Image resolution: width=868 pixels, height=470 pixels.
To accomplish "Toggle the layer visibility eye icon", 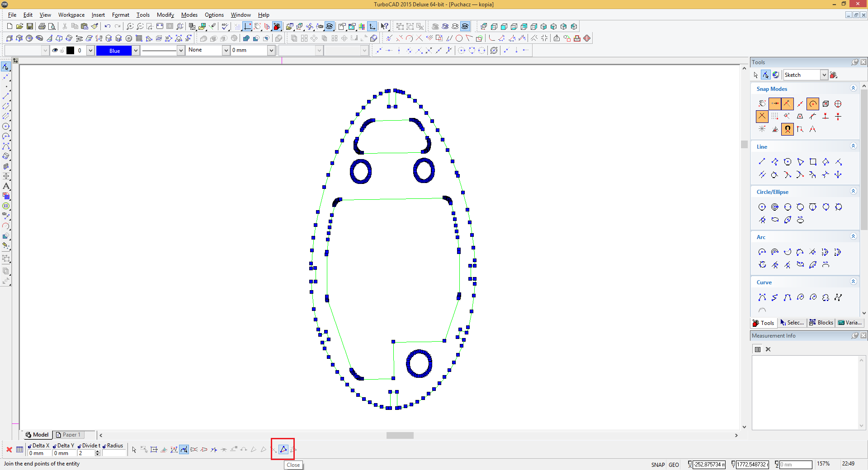I will 55,50.
